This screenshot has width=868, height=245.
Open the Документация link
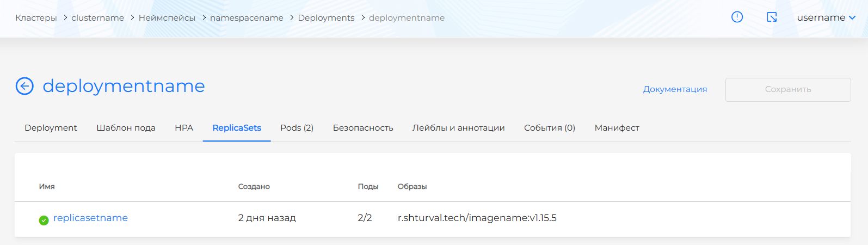coord(675,89)
